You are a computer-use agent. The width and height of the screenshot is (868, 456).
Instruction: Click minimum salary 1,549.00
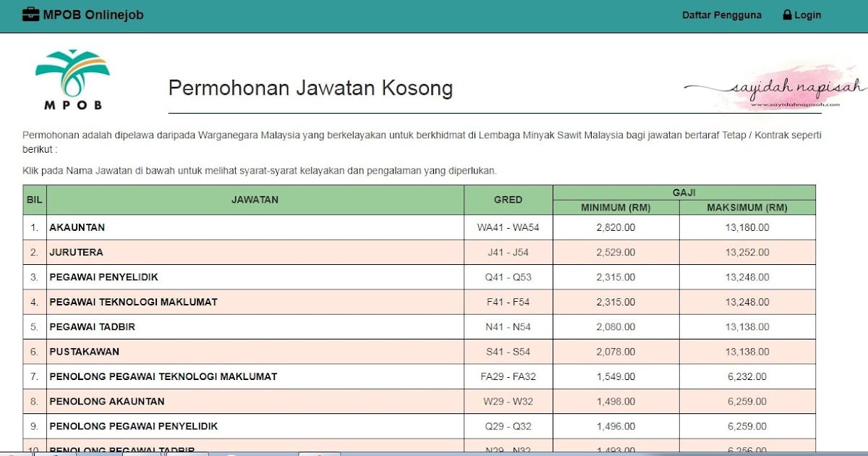click(616, 376)
